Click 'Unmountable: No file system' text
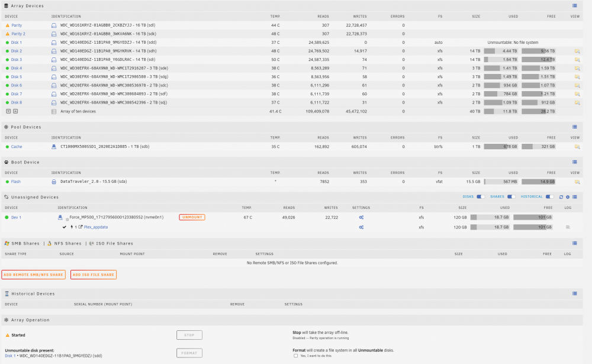 513,43
